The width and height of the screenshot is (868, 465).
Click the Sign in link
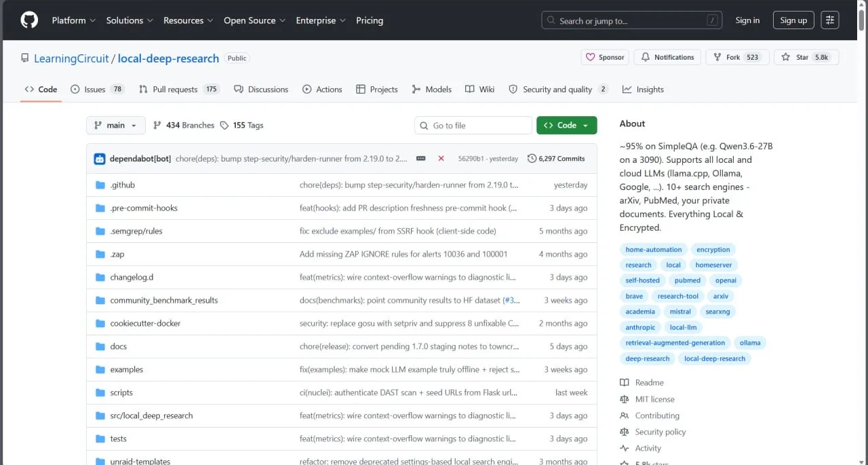(747, 20)
